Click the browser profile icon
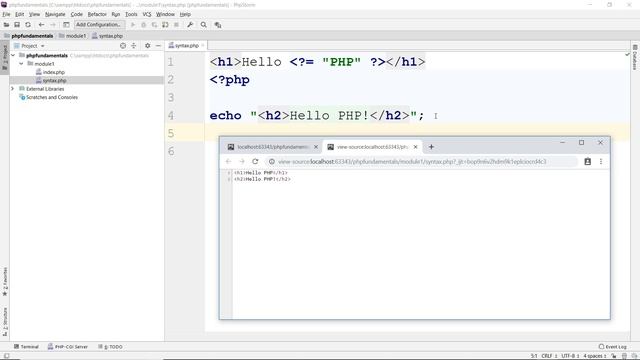Viewport: 640px width, 360px height. point(587,162)
